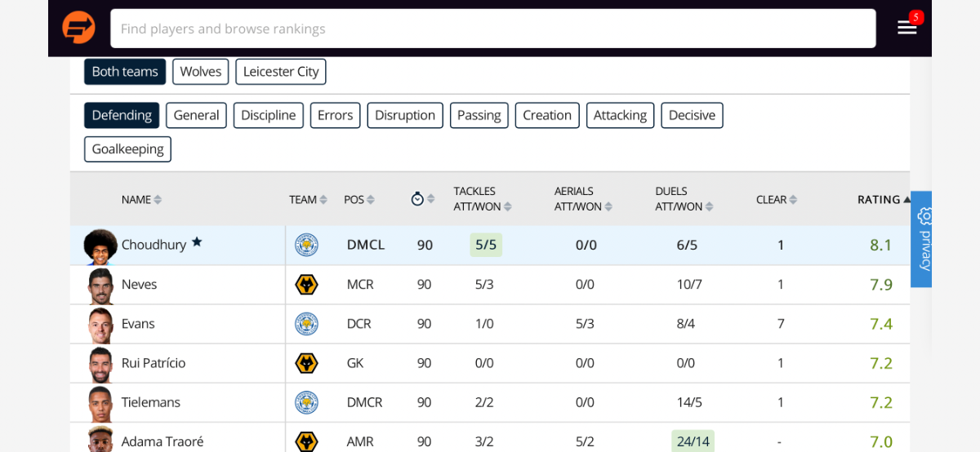Select the Both teams filter
The height and width of the screenshot is (452, 980).
click(x=125, y=72)
